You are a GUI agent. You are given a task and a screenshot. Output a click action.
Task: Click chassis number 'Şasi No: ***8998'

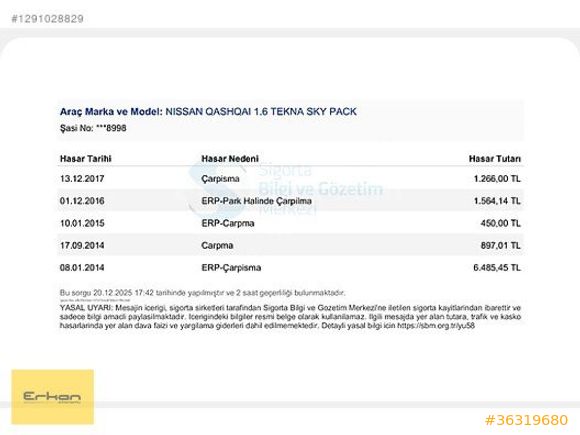point(93,128)
